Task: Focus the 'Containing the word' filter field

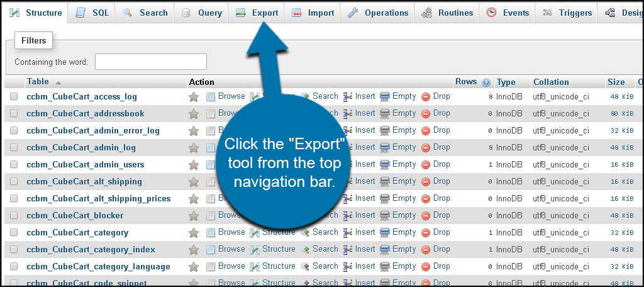Action: (x=151, y=62)
